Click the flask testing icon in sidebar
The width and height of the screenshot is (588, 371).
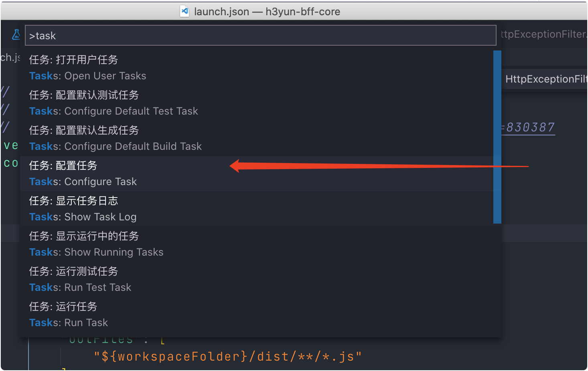pyautogui.click(x=16, y=34)
